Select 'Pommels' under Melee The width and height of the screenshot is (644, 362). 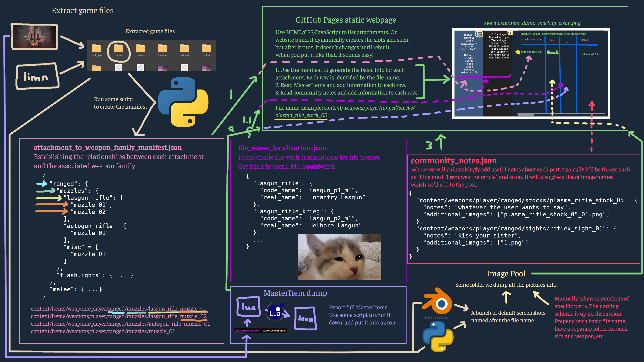coord(468,70)
